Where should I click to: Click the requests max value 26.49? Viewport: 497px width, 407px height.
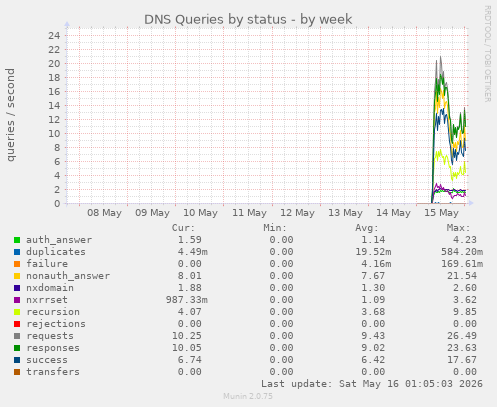tap(462, 336)
